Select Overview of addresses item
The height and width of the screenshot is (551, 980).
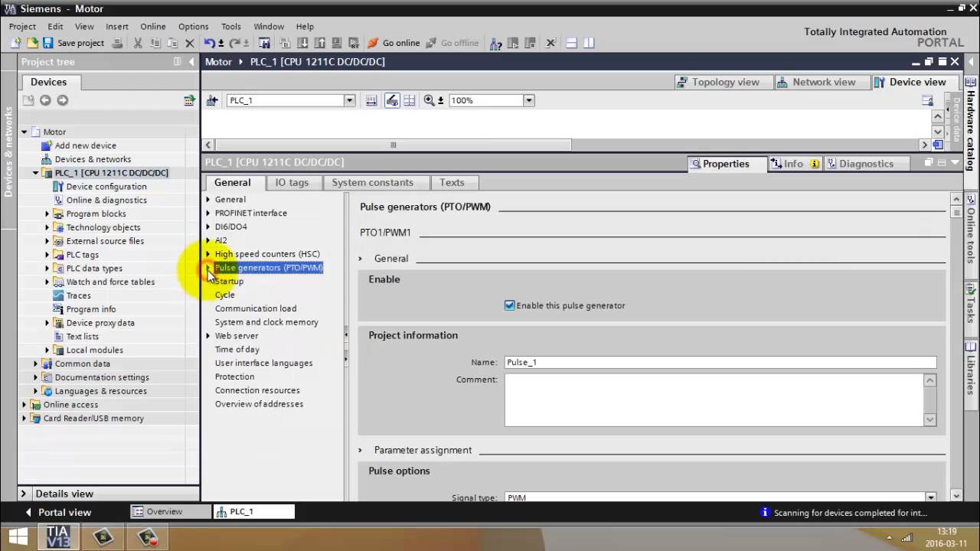pos(259,404)
